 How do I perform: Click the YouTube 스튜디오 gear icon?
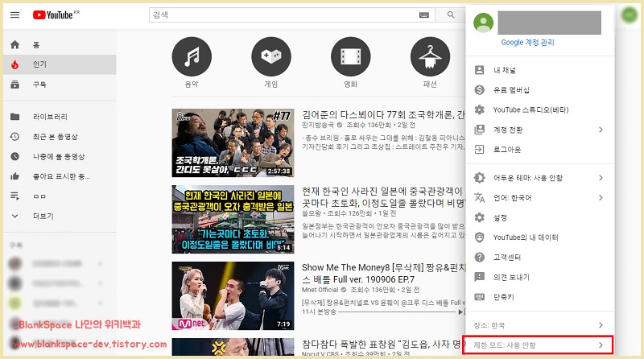[x=479, y=109]
